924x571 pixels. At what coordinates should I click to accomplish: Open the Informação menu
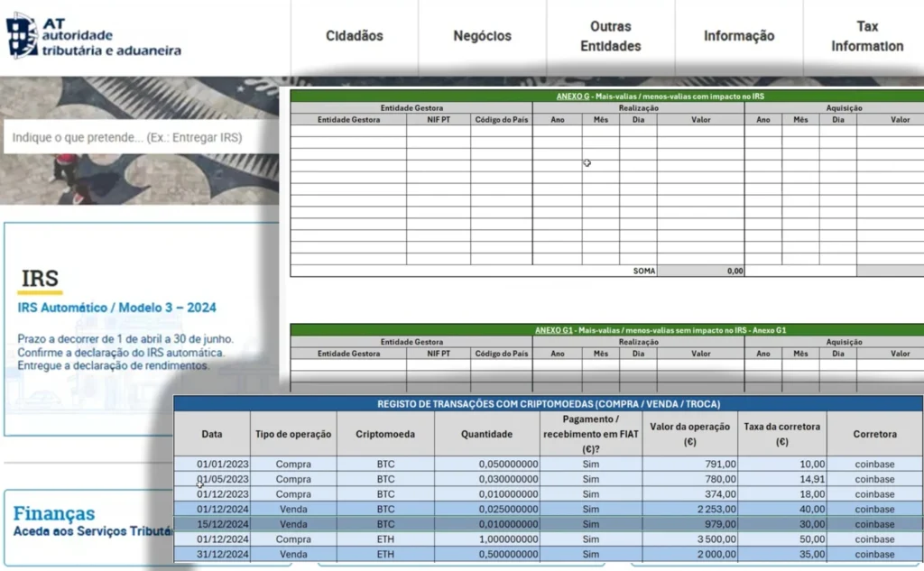point(738,36)
